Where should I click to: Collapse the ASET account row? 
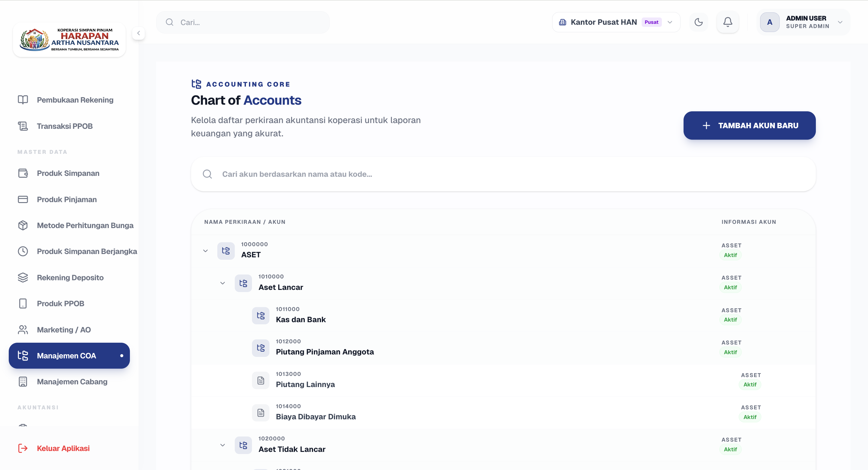[205, 250]
